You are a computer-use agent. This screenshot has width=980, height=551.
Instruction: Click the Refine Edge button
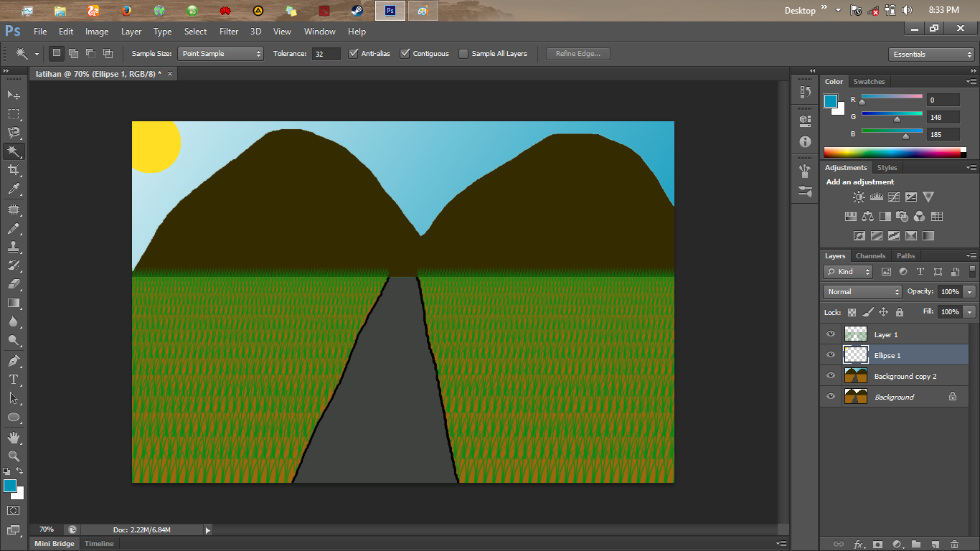coord(578,53)
